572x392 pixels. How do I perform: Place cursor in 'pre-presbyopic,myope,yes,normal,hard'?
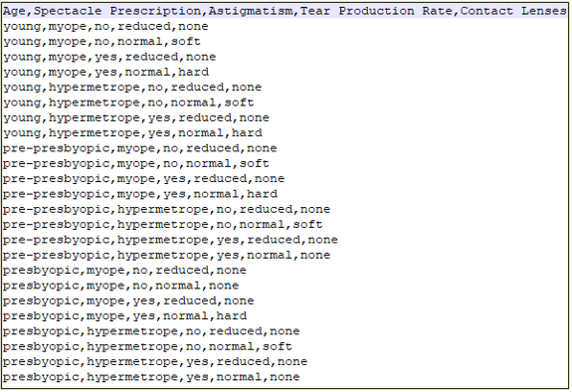[140, 194]
